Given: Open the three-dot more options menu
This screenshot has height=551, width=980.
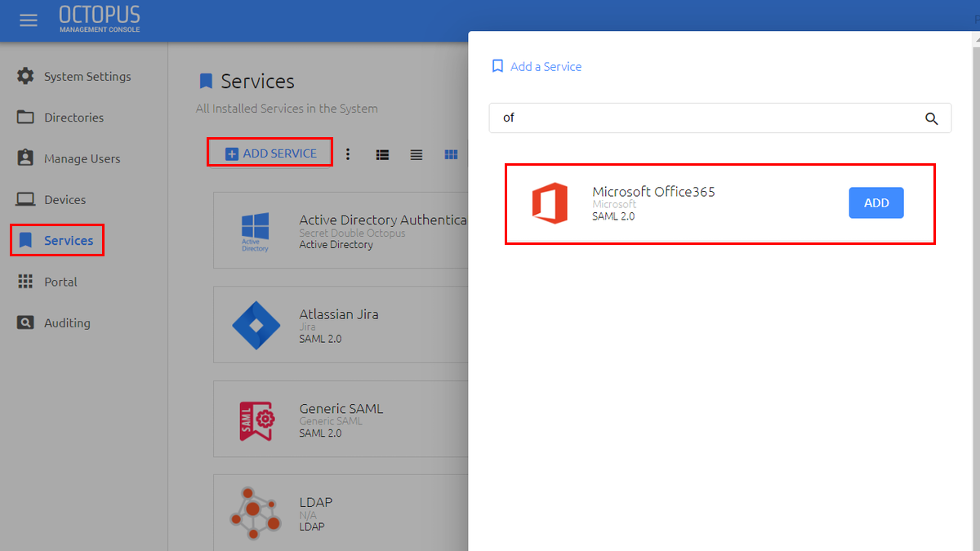Looking at the screenshot, I should 348,153.
